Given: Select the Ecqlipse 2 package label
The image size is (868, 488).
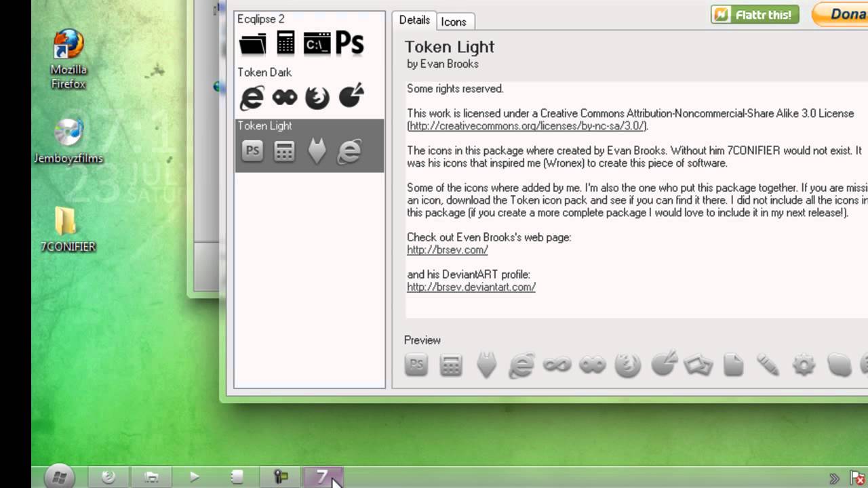Looking at the screenshot, I should point(261,19).
